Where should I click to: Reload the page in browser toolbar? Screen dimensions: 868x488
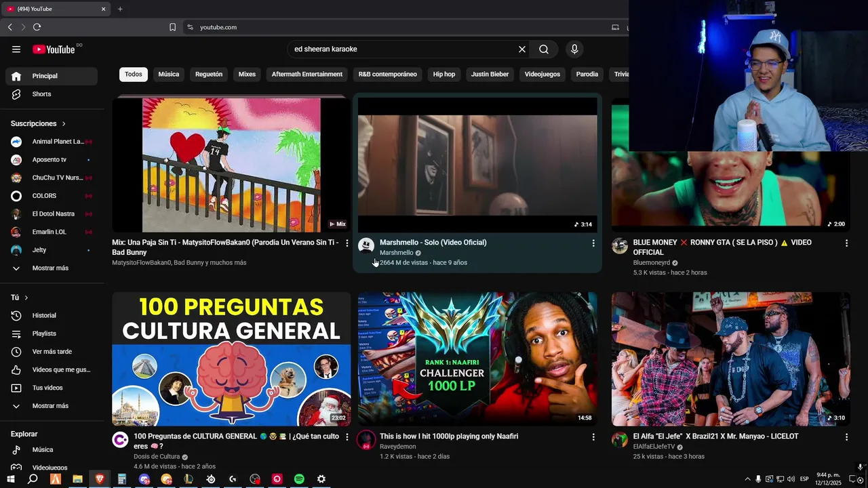click(37, 27)
